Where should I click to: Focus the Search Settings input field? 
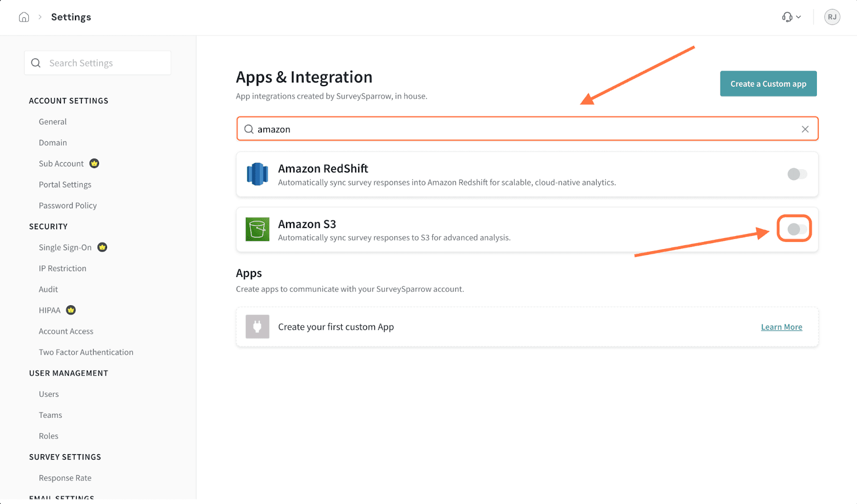click(104, 63)
